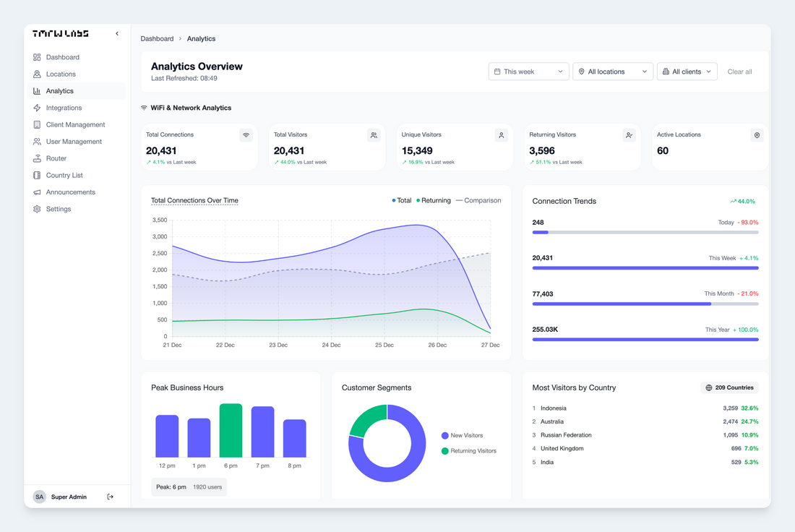Toggle Returning Visitors legend in Customer Segments
The height and width of the screenshot is (532, 795).
(469, 451)
